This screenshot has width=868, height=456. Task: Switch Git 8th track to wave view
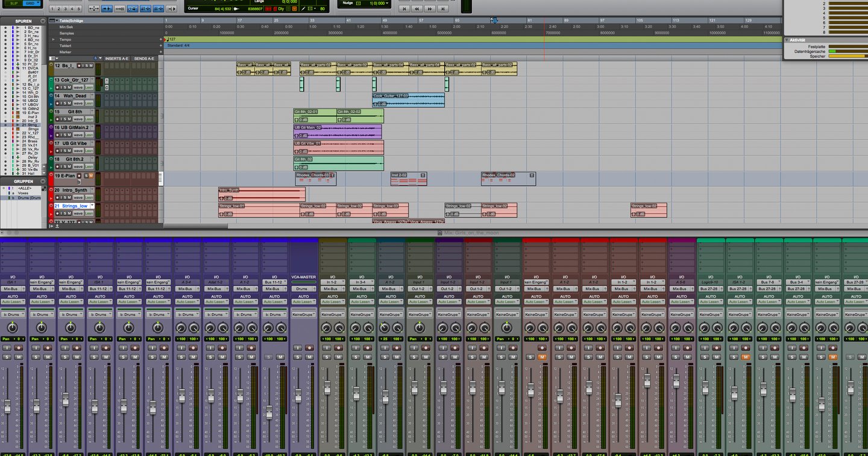[79, 119]
